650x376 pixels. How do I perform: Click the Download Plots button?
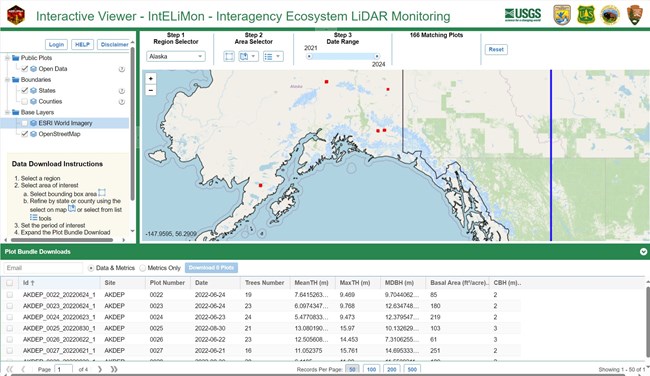[x=211, y=268]
